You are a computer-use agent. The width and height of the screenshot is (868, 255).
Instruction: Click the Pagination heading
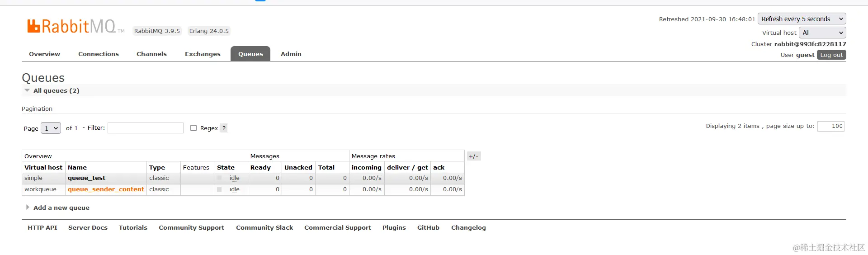click(x=37, y=109)
